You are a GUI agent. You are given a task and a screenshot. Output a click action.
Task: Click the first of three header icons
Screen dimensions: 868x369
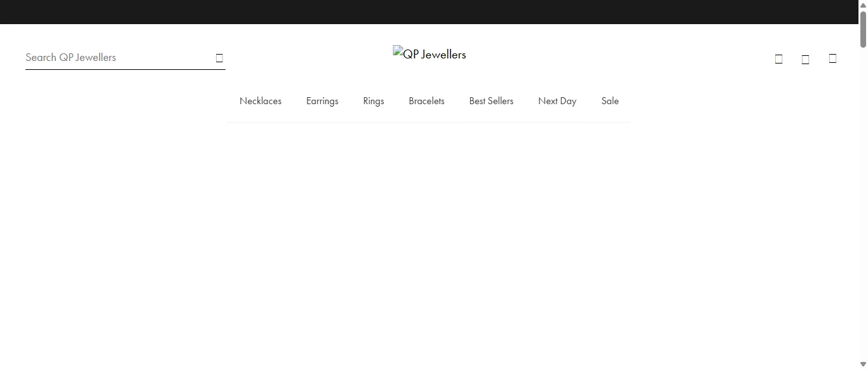point(778,59)
